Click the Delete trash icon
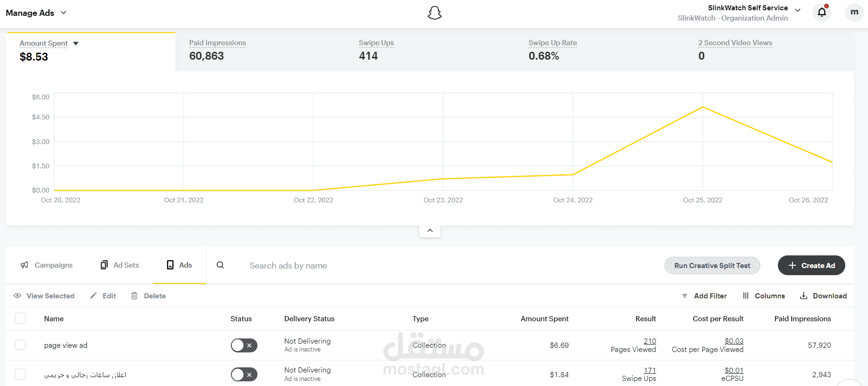This screenshot has width=868, height=386. pyautogui.click(x=134, y=296)
